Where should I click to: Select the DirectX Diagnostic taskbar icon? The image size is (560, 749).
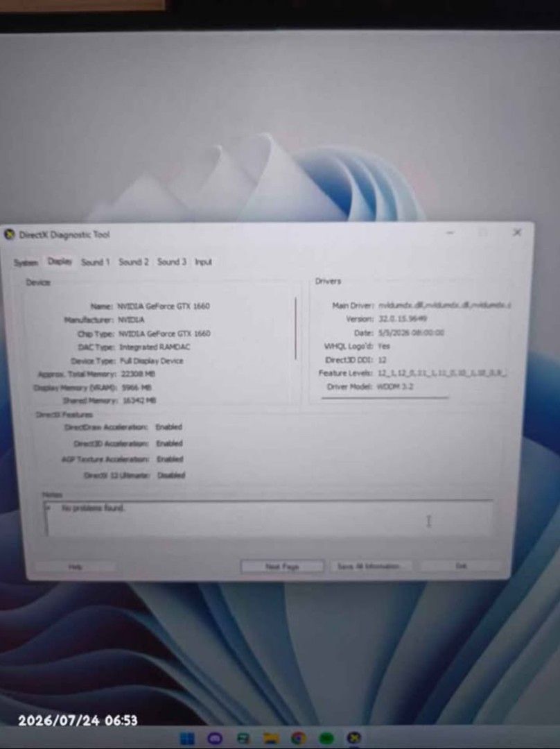(x=353, y=738)
